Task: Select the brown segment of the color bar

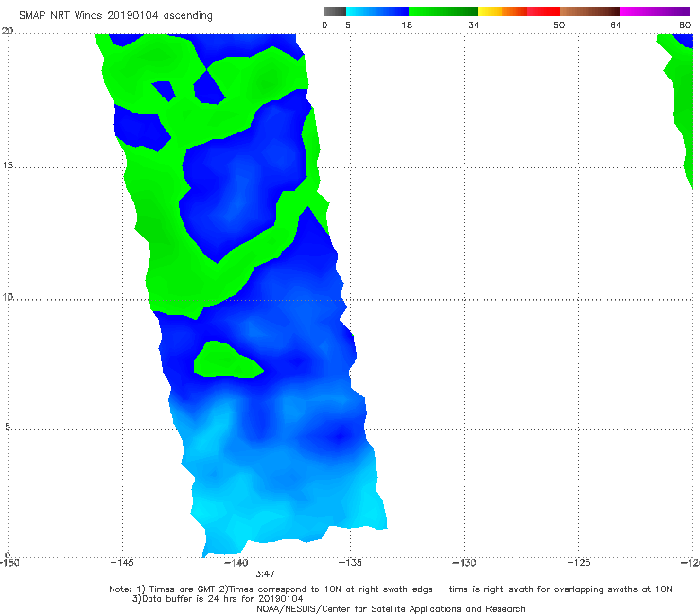Action: pyautogui.click(x=589, y=11)
